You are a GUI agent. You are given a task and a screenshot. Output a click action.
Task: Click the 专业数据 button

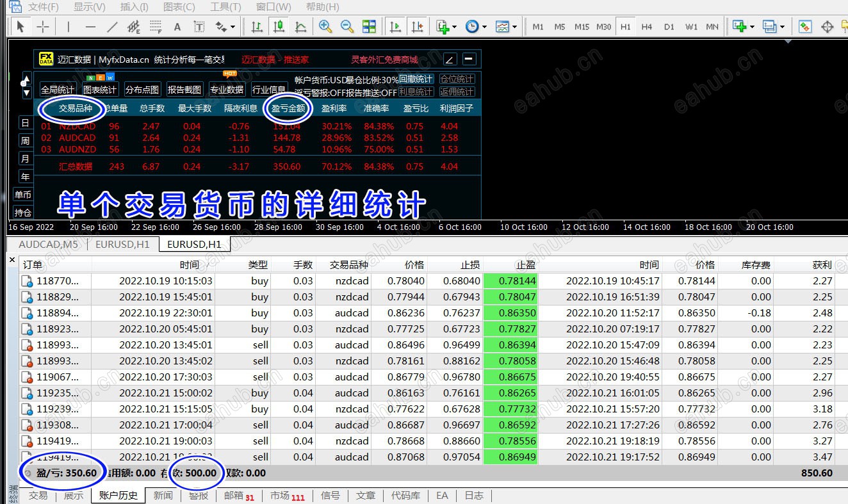(x=227, y=90)
